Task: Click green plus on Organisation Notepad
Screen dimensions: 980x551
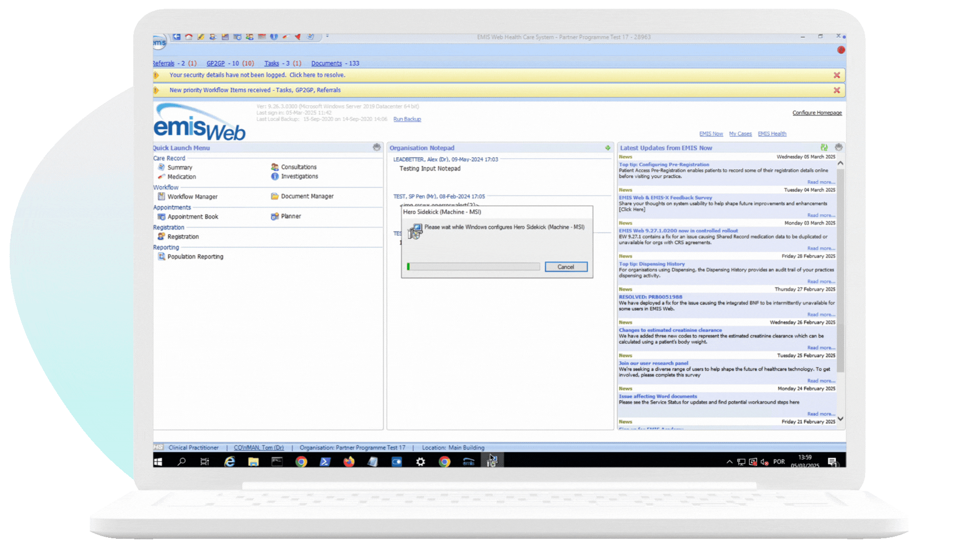Action: [x=607, y=148]
